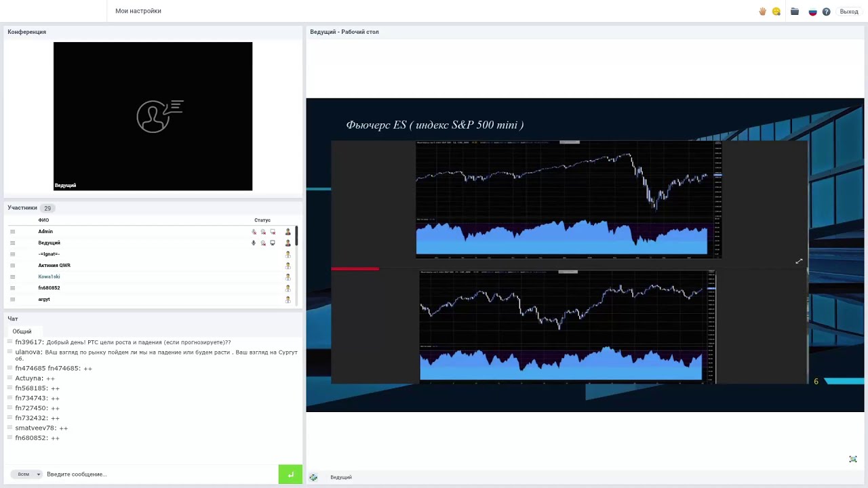Screen dimensions: 868x488
Task: Raise hand using the hand icon
Action: [x=763, y=12]
